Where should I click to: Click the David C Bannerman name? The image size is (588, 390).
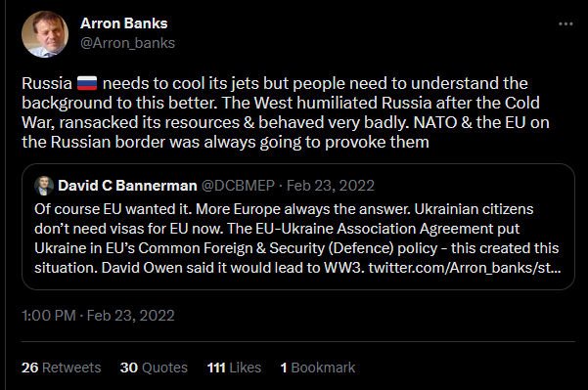coord(127,186)
